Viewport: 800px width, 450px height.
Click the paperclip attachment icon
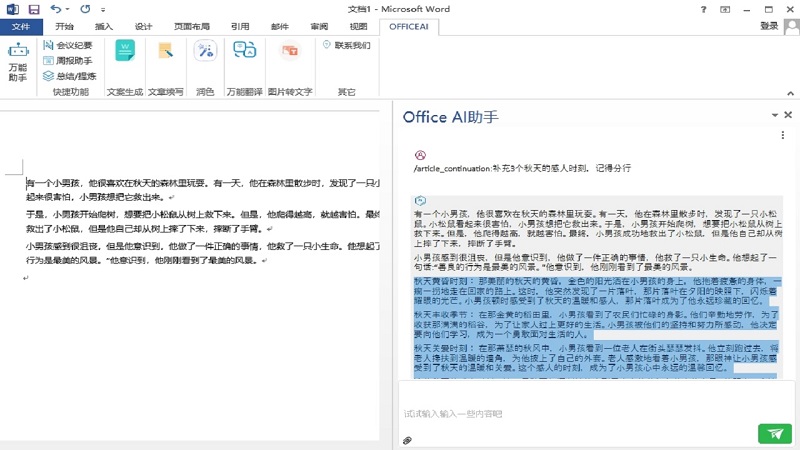click(408, 440)
